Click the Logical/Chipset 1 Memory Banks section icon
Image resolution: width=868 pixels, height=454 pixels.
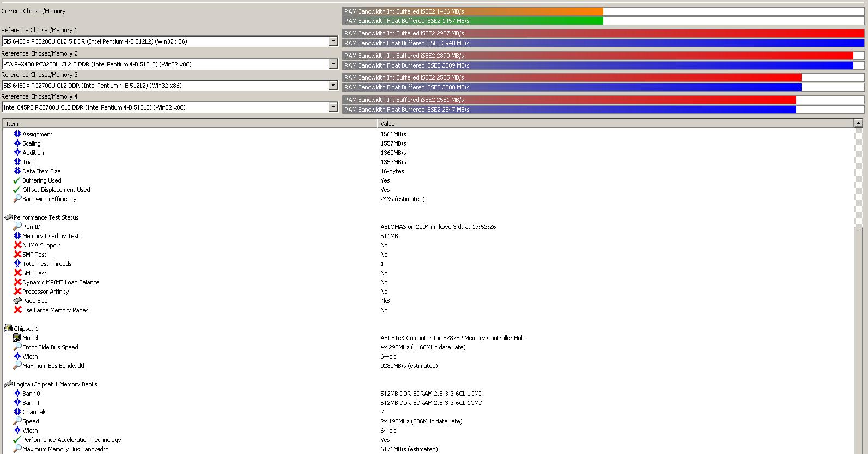point(8,384)
